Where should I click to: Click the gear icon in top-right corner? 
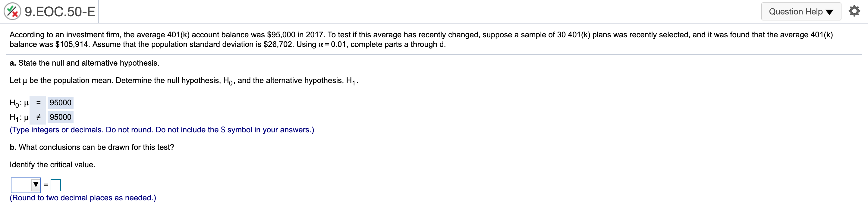(x=855, y=11)
